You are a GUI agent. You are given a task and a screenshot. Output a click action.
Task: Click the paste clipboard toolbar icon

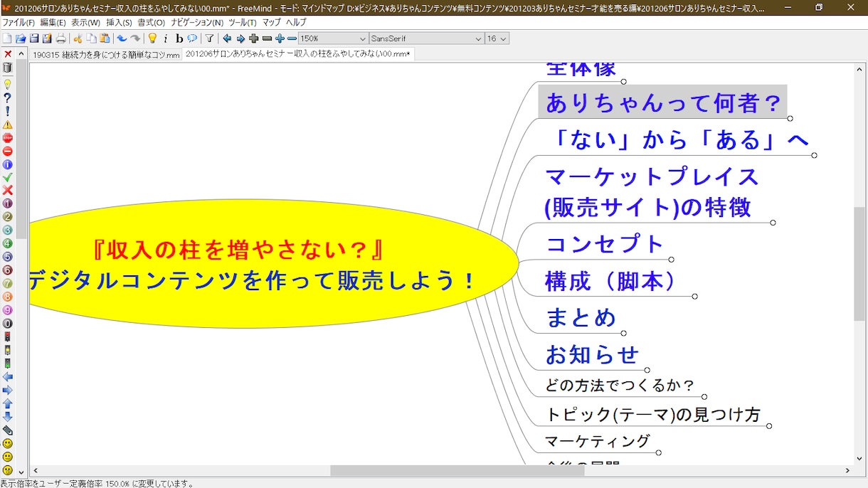tap(105, 38)
